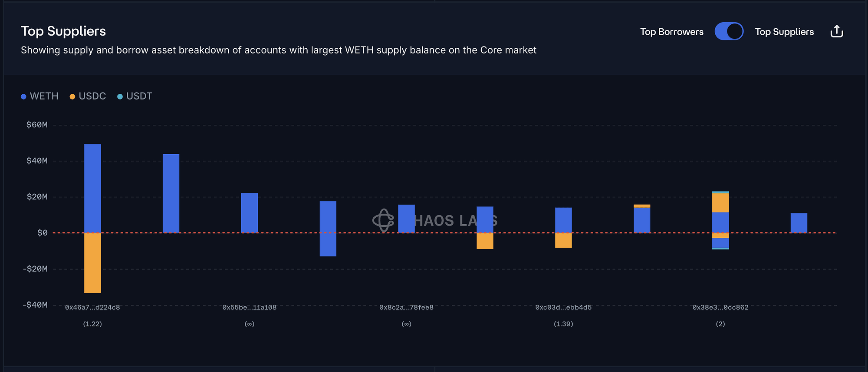Toggle USDT series in legend
Screen dimensions: 868x372
(139, 96)
